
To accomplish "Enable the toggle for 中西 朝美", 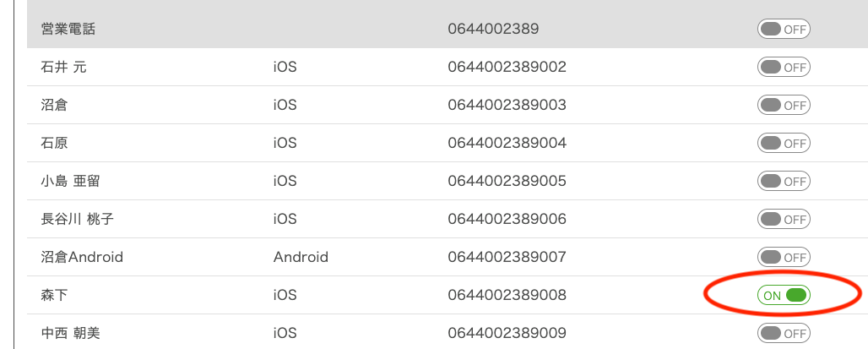I will point(784,333).
